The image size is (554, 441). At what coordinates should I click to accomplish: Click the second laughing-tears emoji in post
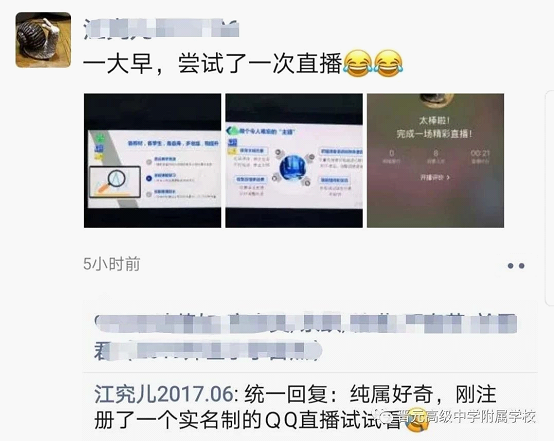[x=388, y=64]
